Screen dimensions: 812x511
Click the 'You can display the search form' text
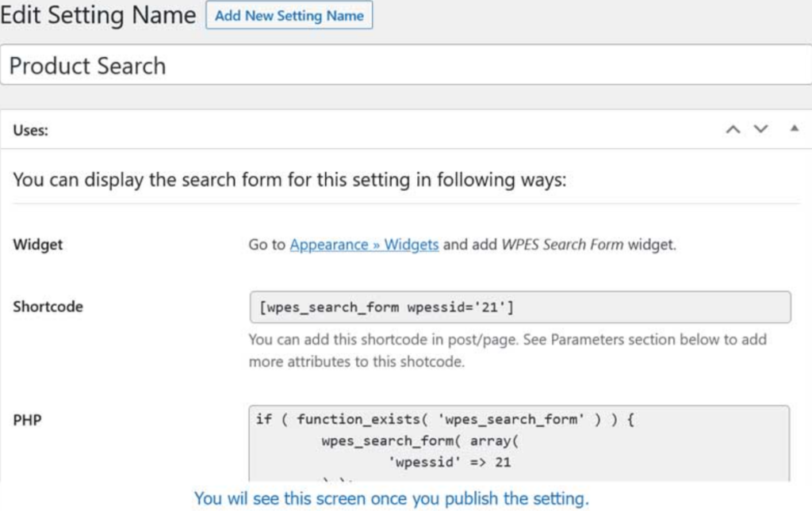(289, 180)
